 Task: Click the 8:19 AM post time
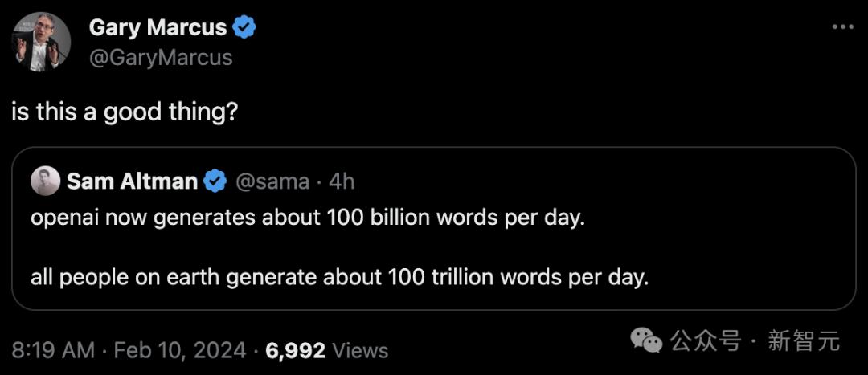coord(53,350)
